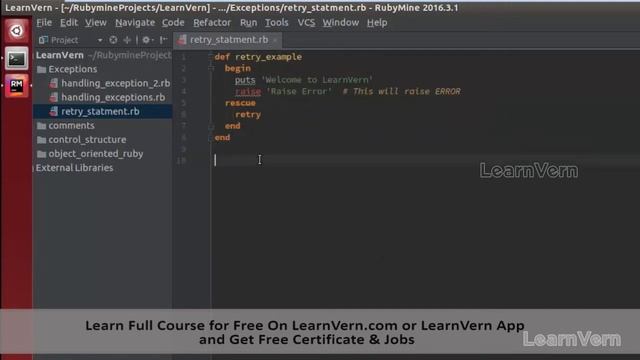This screenshot has height=360, width=640.
Task: Click the 'Welcome to LearnVern' string
Action: tap(317, 80)
